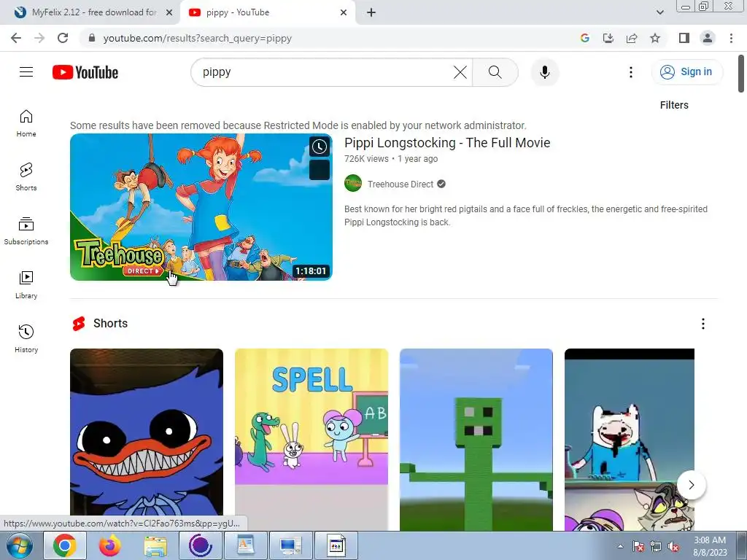Open YouTube settings three-dot menu
Viewport: 747px width, 560px height.
click(631, 72)
